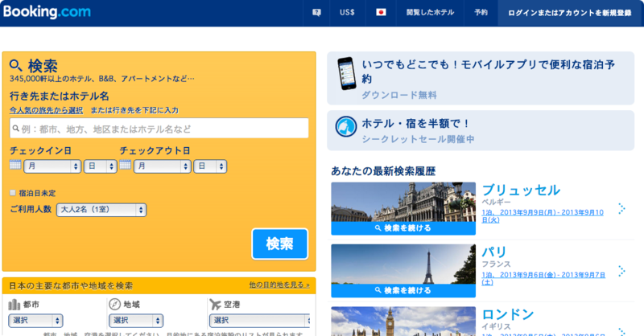644x336 pixels.
Task: Open the check-in day dropdown
Action: coord(100,166)
